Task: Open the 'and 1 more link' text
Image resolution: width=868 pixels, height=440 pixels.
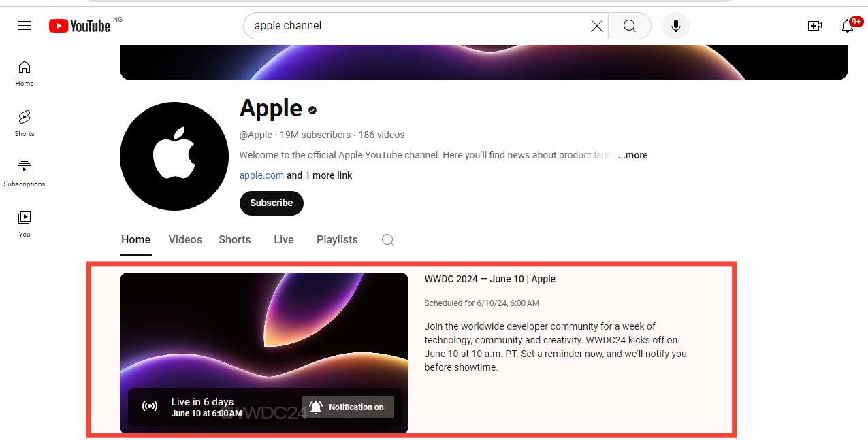Action: coord(319,175)
